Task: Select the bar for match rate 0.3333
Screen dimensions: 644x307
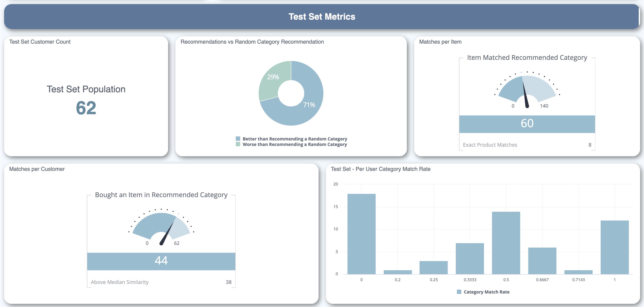Action: [470, 259]
